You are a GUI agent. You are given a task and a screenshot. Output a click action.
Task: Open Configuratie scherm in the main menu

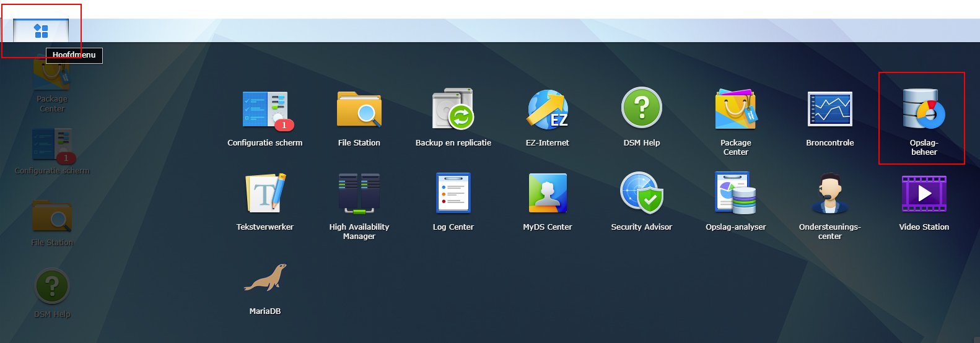265,119
